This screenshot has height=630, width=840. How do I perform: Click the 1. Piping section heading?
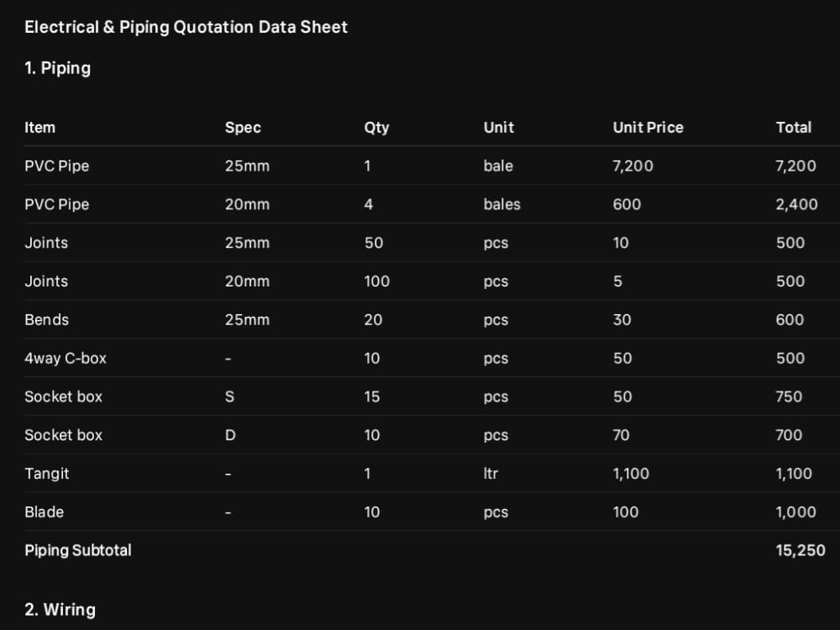pyautogui.click(x=58, y=69)
